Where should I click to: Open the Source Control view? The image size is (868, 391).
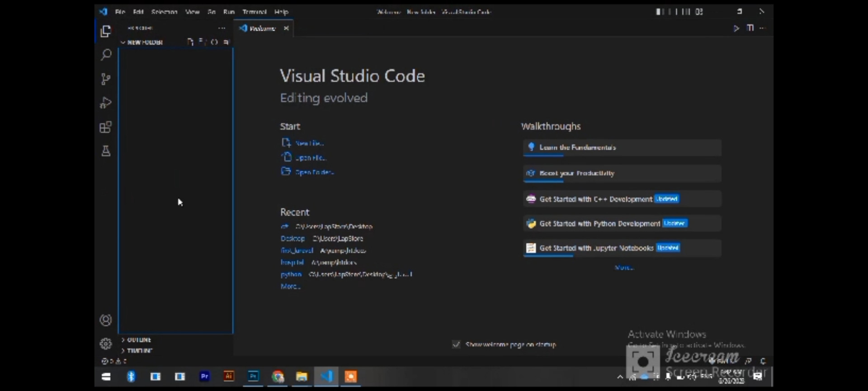pyautogui.click(x=106, y=79)
